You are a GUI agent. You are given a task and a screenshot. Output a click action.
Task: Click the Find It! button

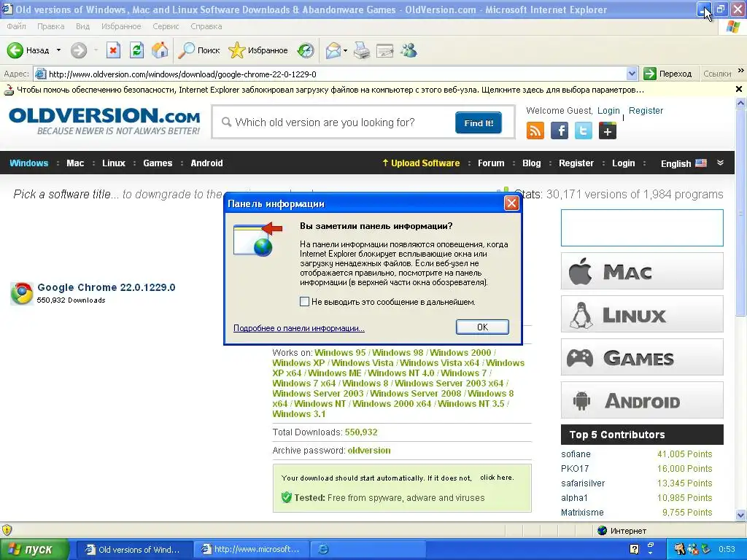point(479,122)
